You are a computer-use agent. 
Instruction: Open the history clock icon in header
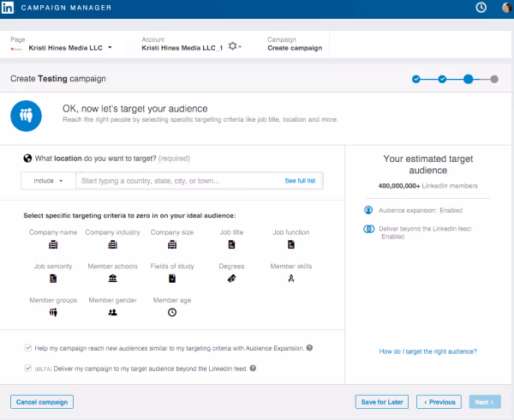click(x=481, y=7)
